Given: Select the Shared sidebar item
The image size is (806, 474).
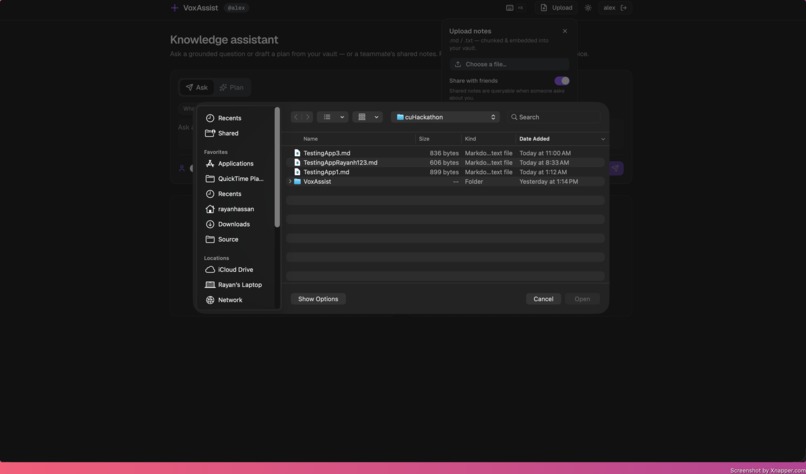Looking at the screenshot, I should (x=222, y=133).
